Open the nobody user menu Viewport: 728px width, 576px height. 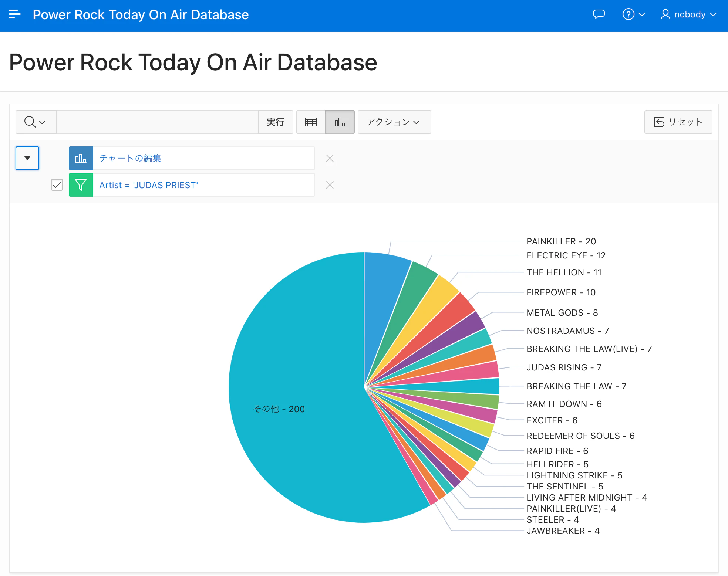point(689,14)
